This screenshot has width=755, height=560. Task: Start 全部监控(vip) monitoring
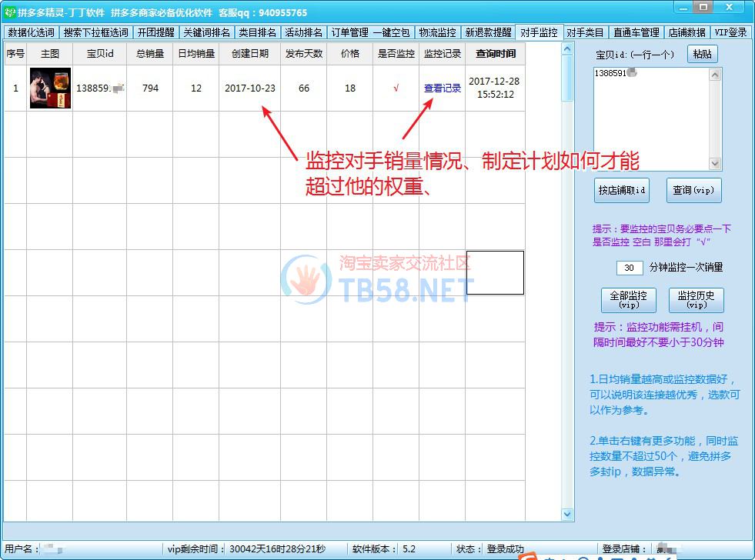[x=628, y=300]
